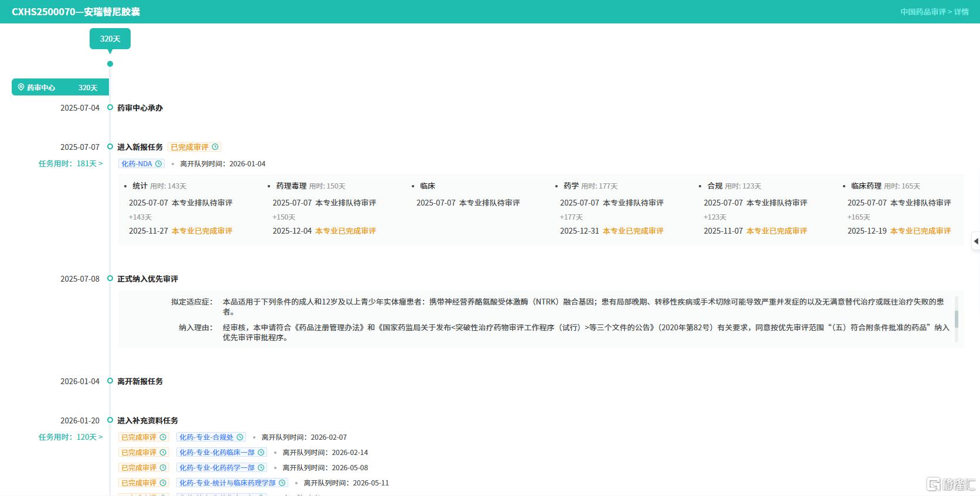Click 2025-11-07 本专业已完成审评 under 合规
This screenshot has width=980, height=496.
755,231
